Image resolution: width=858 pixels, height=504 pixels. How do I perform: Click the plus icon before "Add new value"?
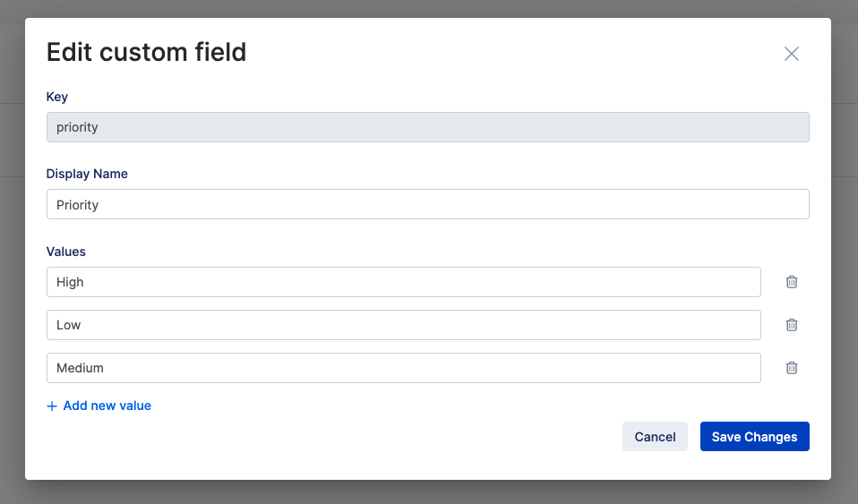pos(52,406)
